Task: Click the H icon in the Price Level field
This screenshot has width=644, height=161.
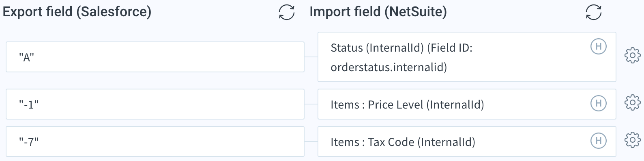Action: 598,103
